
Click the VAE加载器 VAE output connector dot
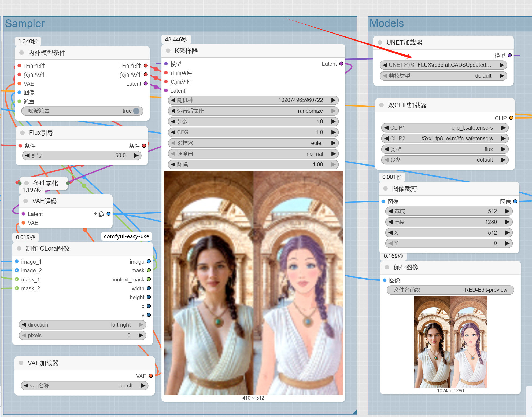click(151, 376)
